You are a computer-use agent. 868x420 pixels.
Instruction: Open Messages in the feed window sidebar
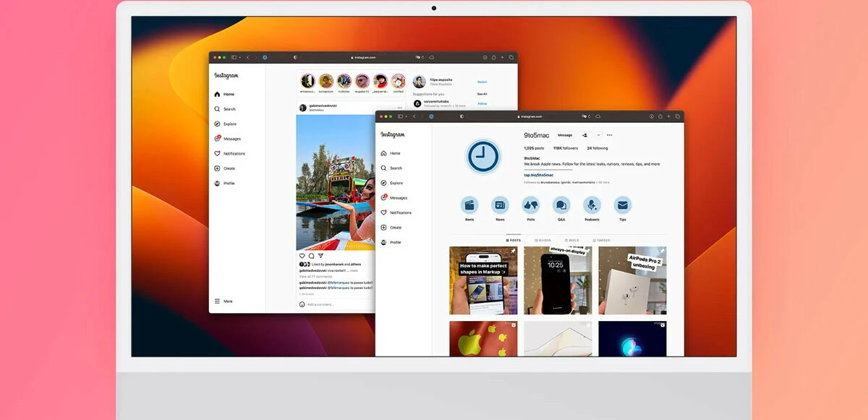point(228,139)
